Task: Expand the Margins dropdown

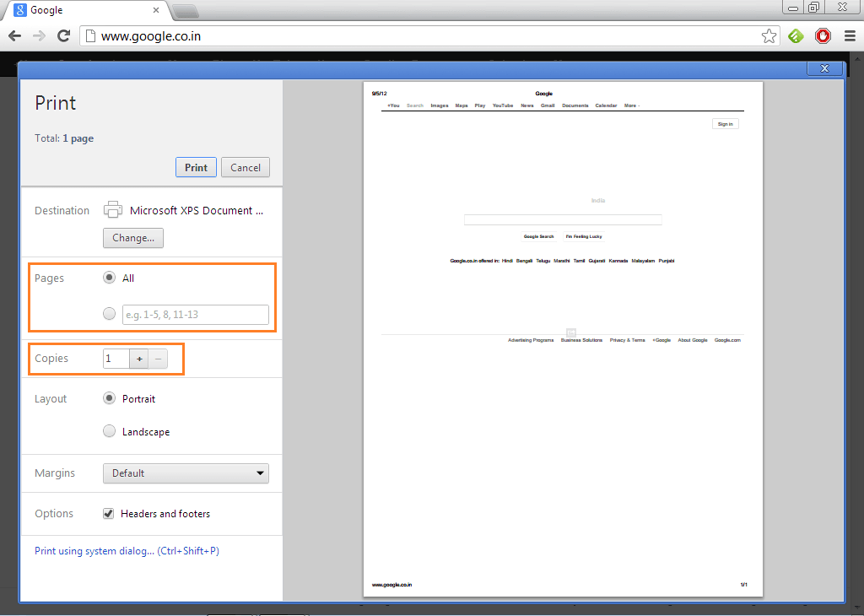Action: [x=186, y=473]
